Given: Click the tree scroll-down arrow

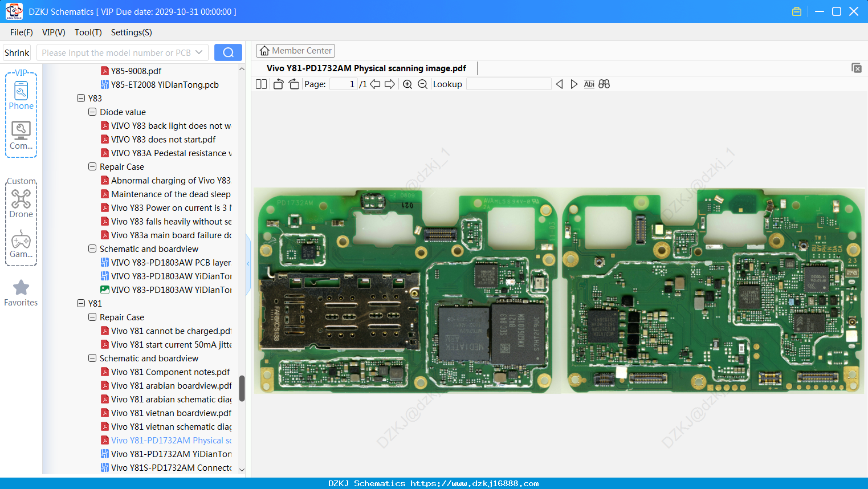Looking at the screenshot, I should tap(242, 470).
